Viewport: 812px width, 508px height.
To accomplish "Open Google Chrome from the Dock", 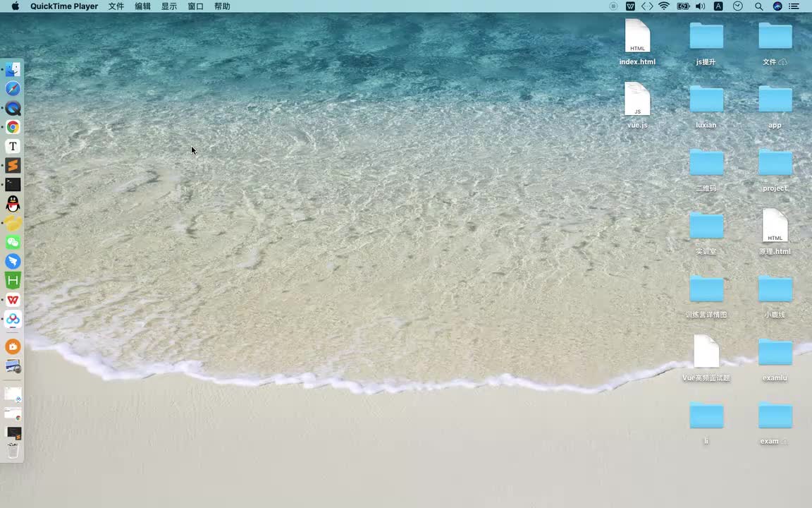I will click(x=13, y=127).
